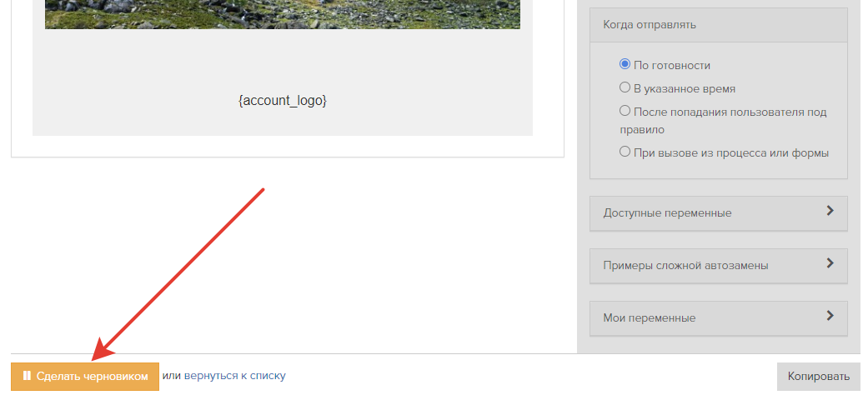Image resolution: width=868 pixels, height=400 pixels.
Task: Follow the 'вернуться к списку' link
Action: [x=234, y=376]
